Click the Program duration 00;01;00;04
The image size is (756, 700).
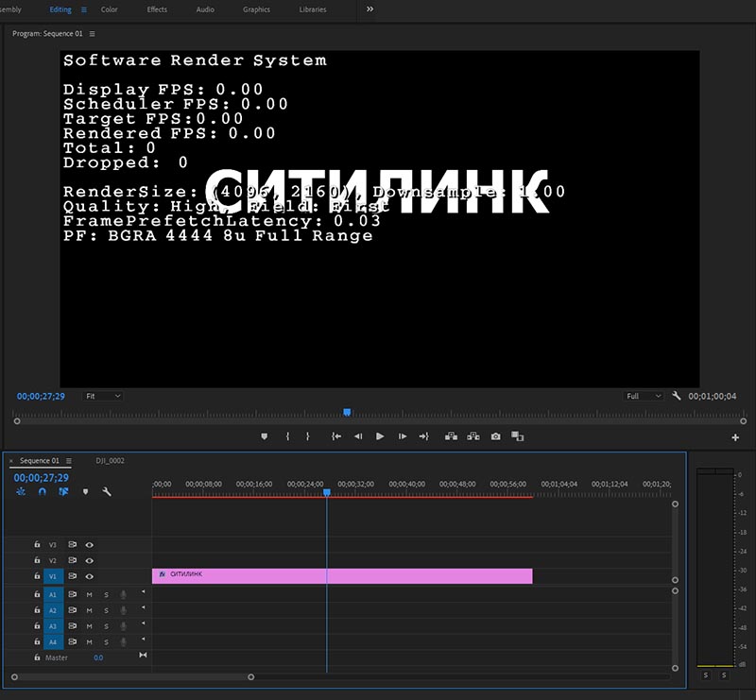point(713,396)
